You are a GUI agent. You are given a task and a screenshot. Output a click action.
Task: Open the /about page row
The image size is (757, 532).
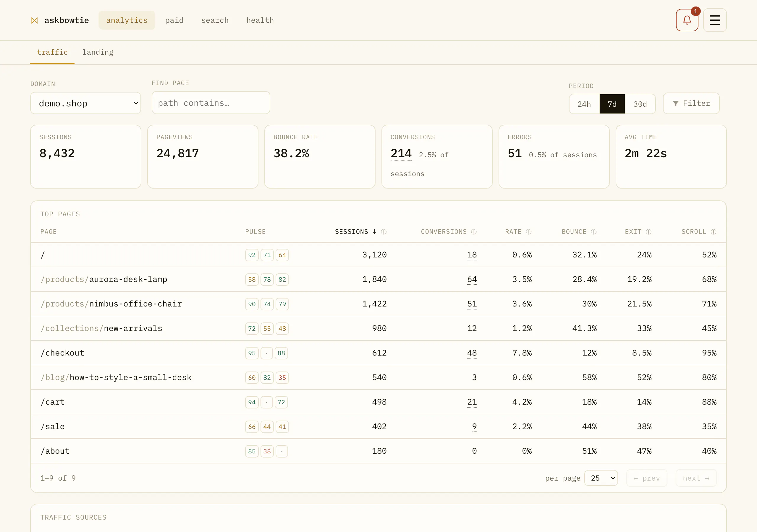coord(378,451)
